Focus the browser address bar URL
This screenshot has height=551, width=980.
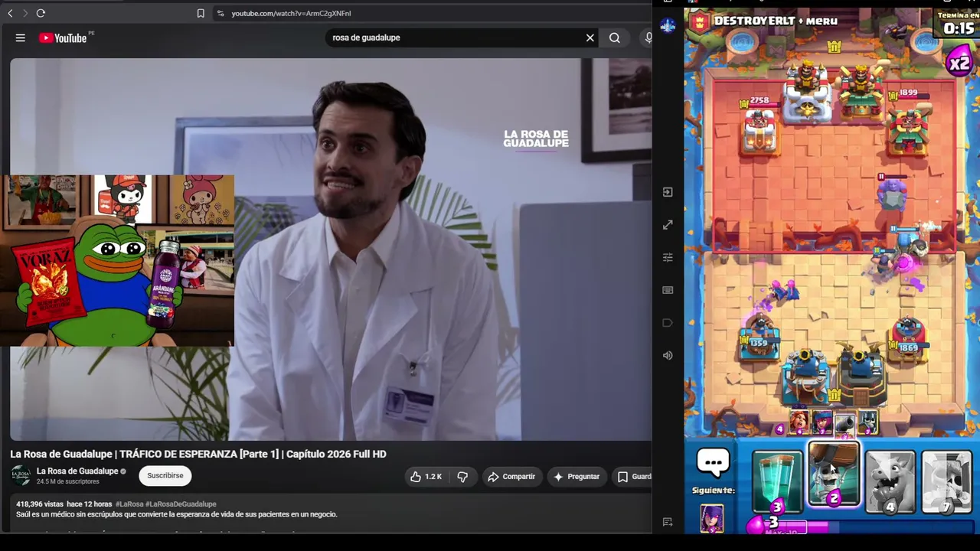point(291,13)
